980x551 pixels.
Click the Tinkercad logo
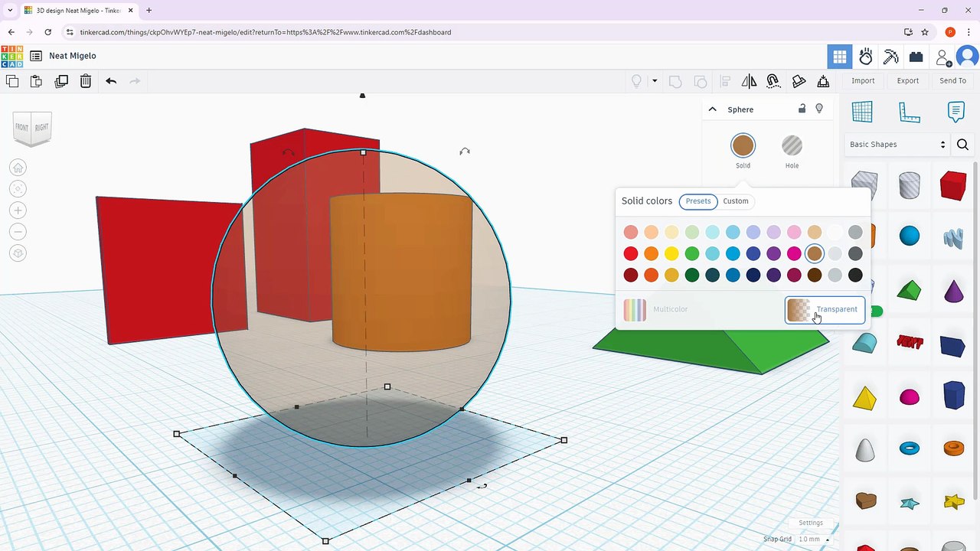[x=12, y=56]
